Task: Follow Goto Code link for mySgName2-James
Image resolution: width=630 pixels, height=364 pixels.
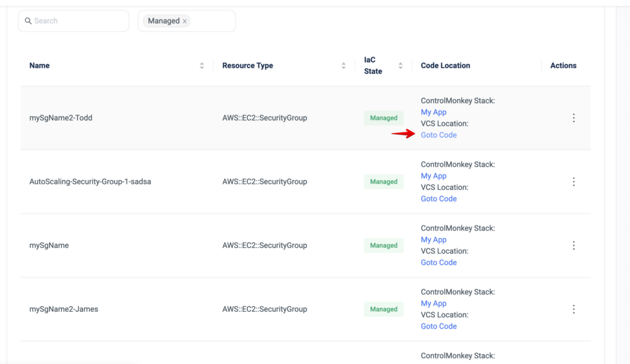Action: pyautogui.click(x=439, y=326)
